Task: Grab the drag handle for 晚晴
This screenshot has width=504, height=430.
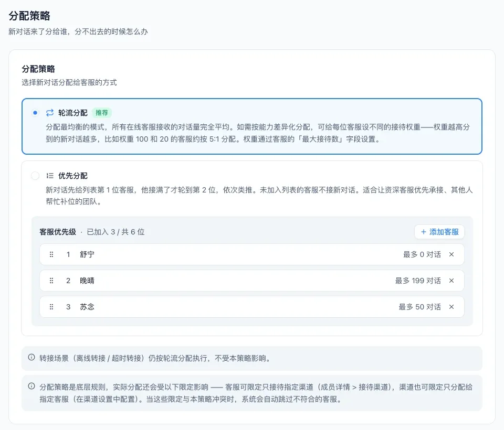Action: point(51,281)
